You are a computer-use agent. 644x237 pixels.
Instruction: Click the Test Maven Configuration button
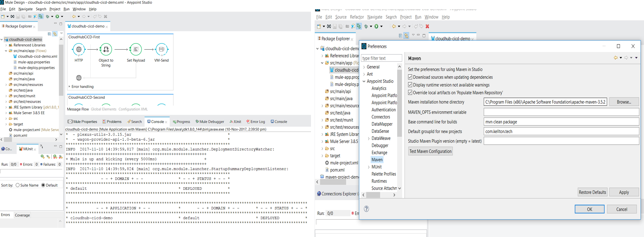pos(430,151)
